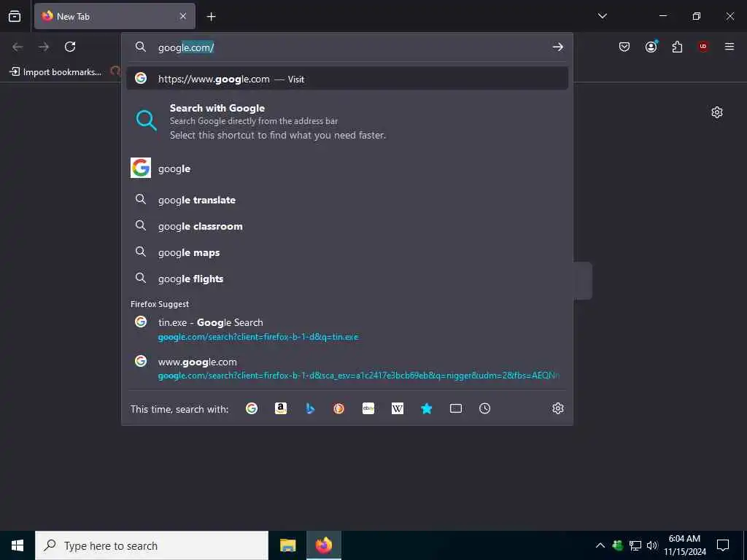The height and width of the screenshot is (560, 747).
Task: Go forward one page
Action: pos(44,47)
